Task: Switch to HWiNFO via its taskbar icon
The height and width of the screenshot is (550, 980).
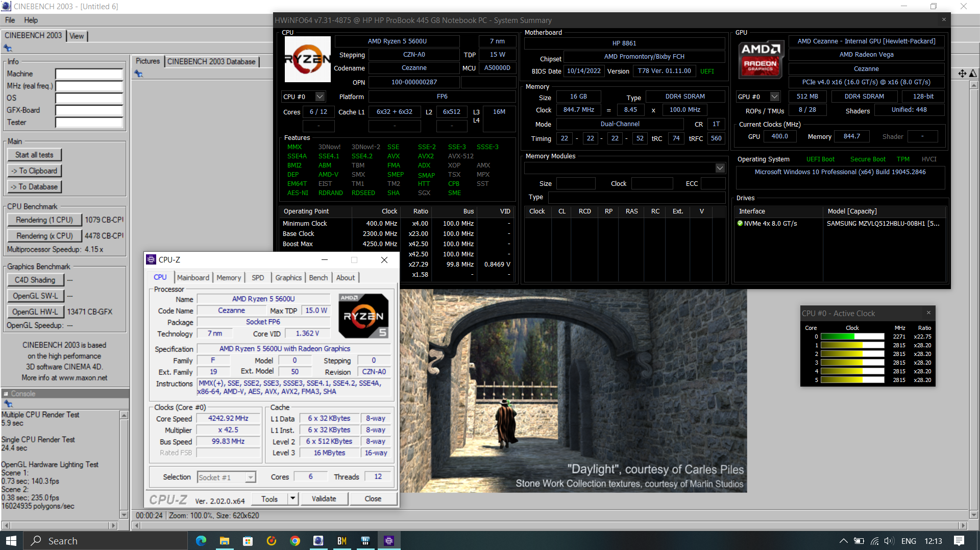Action: coord(365,541)
